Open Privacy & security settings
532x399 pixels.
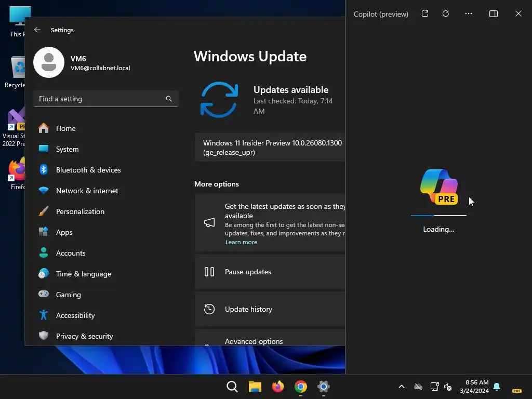coord(106,336)
